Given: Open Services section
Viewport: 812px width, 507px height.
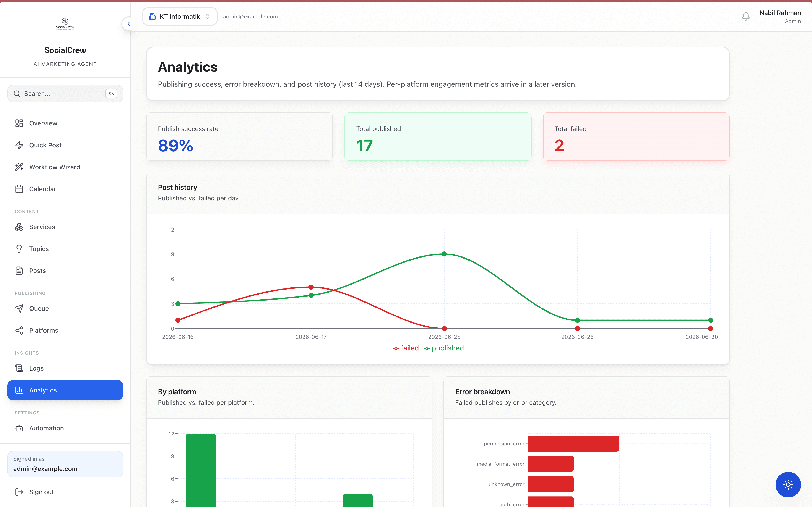Looking at the screenshot, I should 65,227.
